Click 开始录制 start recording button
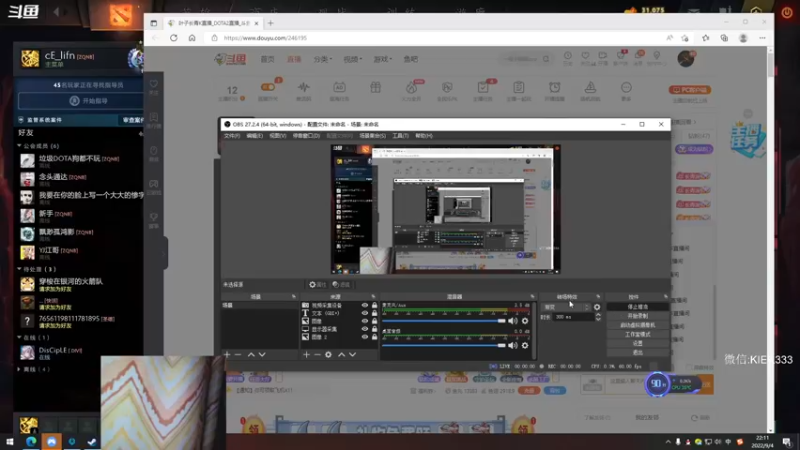800x450 pixels. coord(637,316)
